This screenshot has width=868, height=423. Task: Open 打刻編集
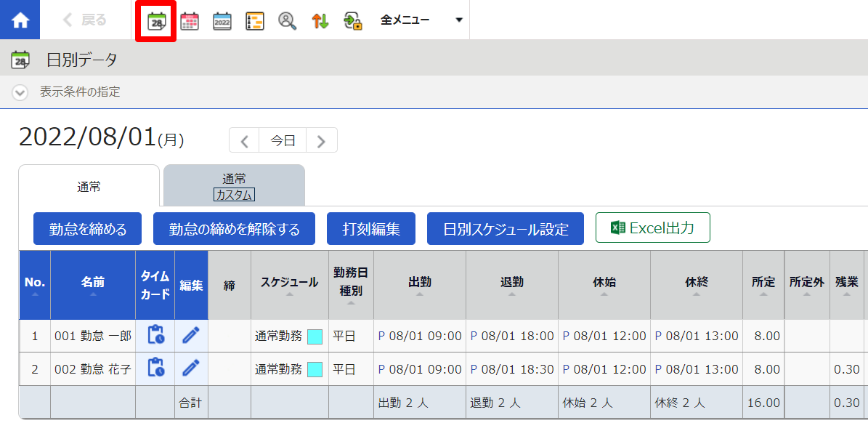(371, 229)
